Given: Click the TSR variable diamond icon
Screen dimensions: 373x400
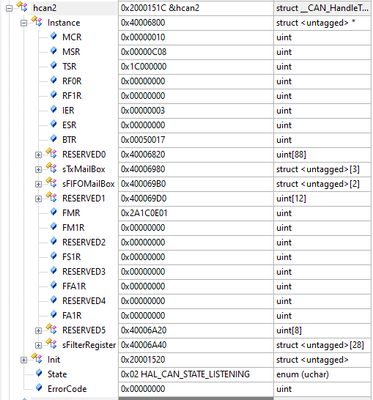Looking at the screenshot, I should click(54, 66).
